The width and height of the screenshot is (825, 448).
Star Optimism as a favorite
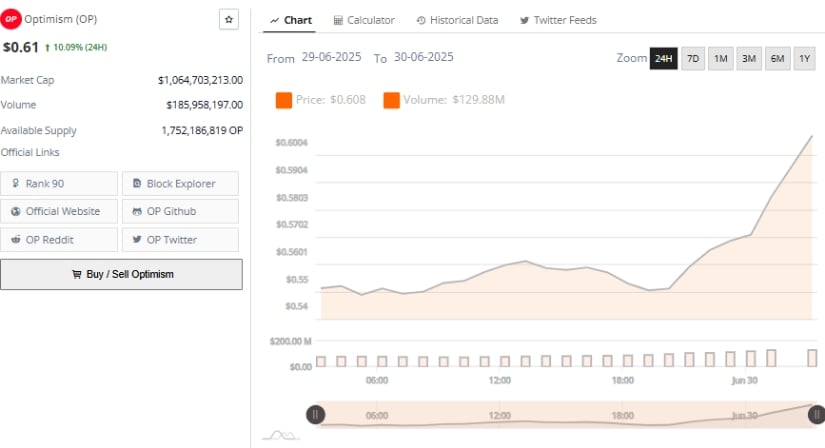tap(228, 19)
